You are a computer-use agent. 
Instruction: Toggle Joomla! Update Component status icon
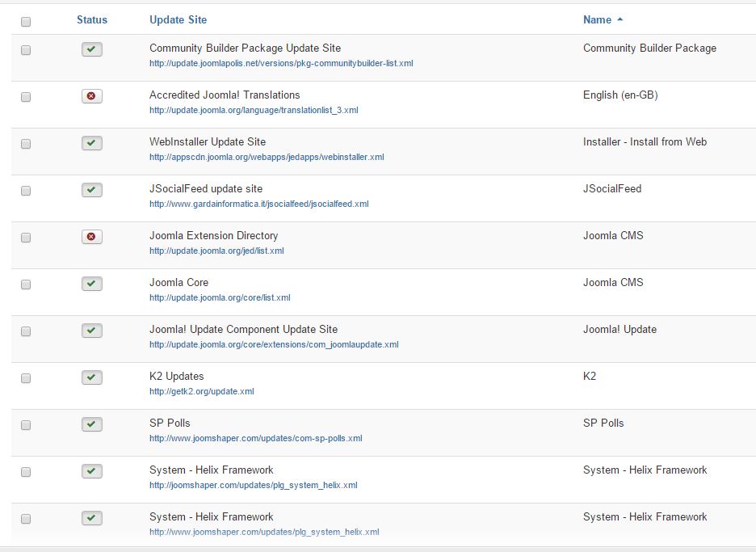tap(91, 330)
